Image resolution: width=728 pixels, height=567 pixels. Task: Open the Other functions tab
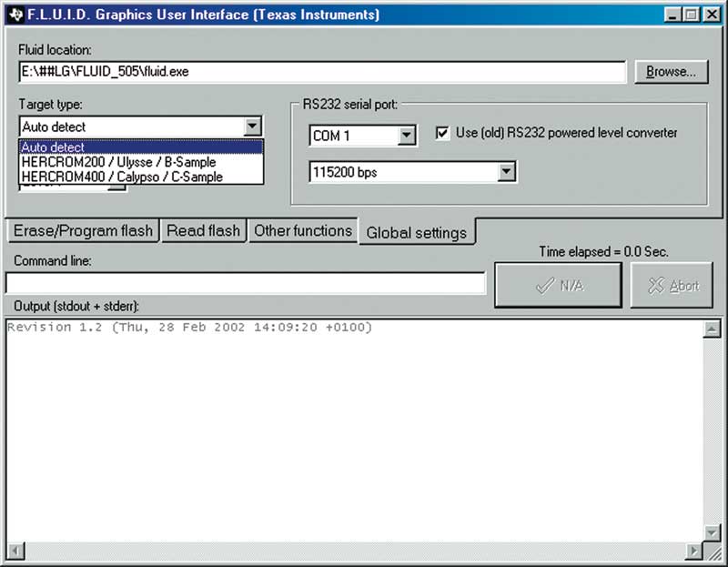tap(303, 231)
